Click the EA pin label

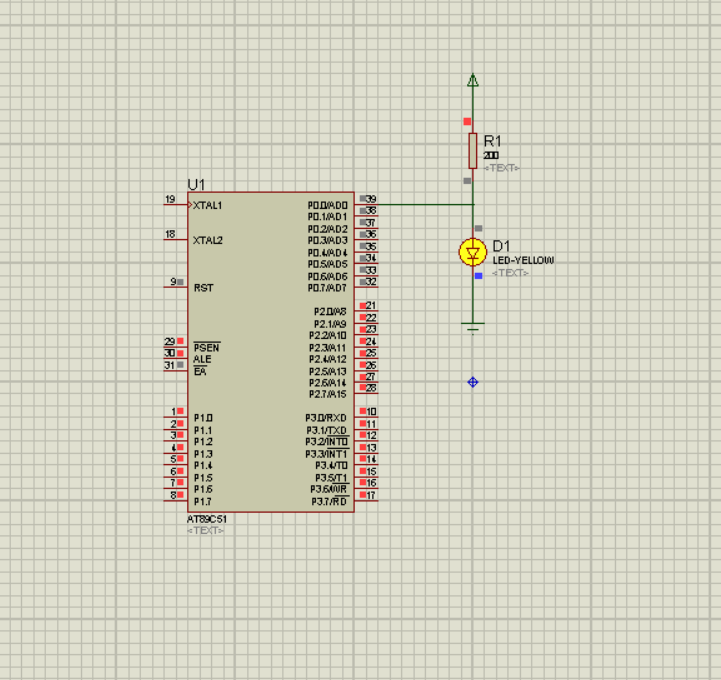[x=200, y=371]
